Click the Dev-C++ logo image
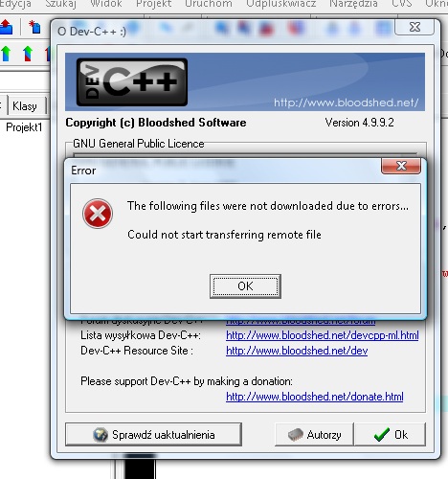The height and width of the screenshot is (479, 448). tap(132, 82)
